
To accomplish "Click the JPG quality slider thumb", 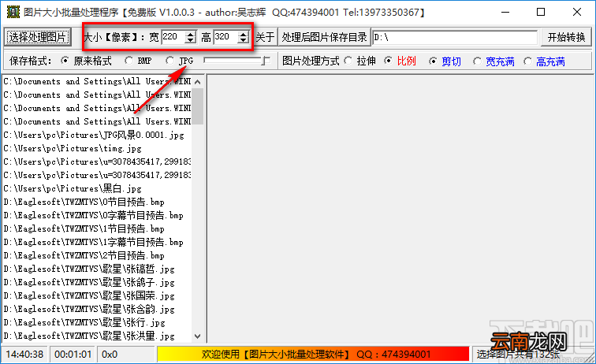I will point(266,61).
